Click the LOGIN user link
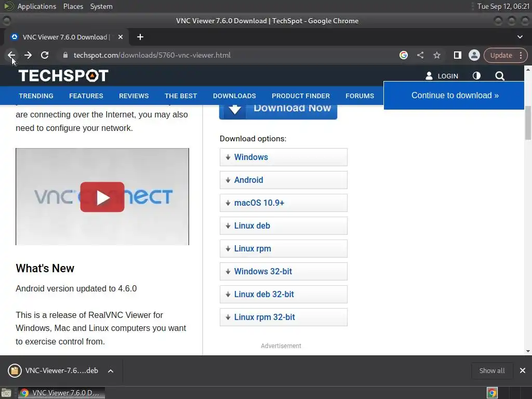 [442, 76]
